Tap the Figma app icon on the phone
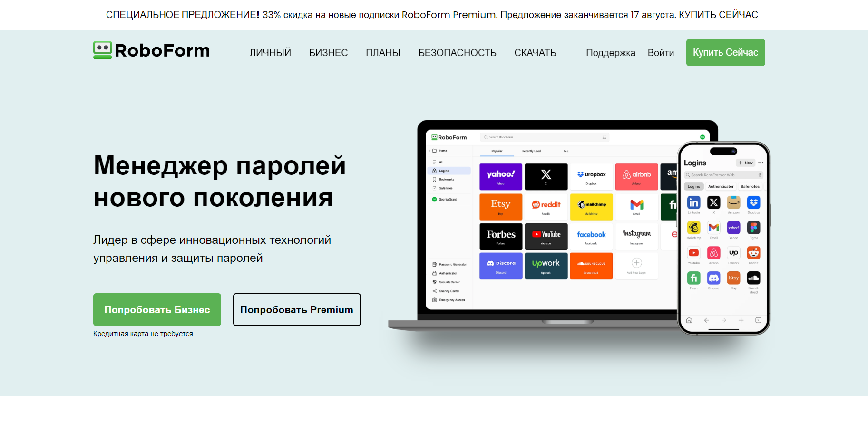868x422 pixels. pyautogui.click(x=753, y=228)
